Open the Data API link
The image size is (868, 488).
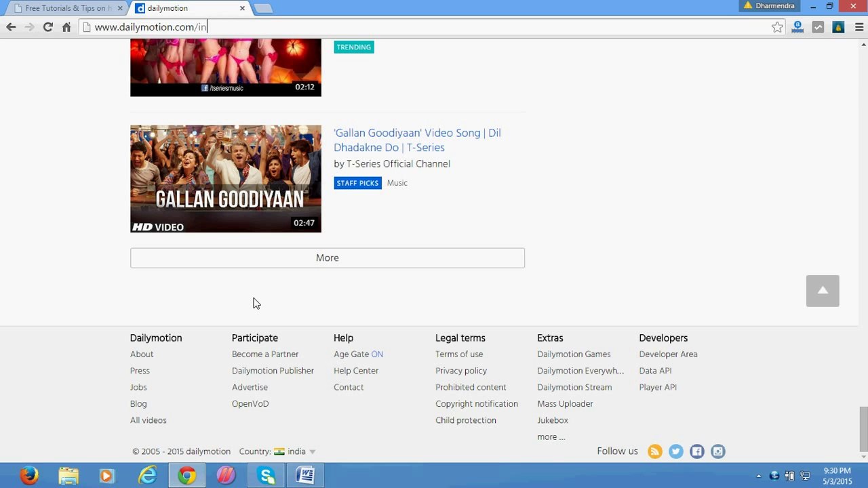pyautogui.click(x=655, y=371)
